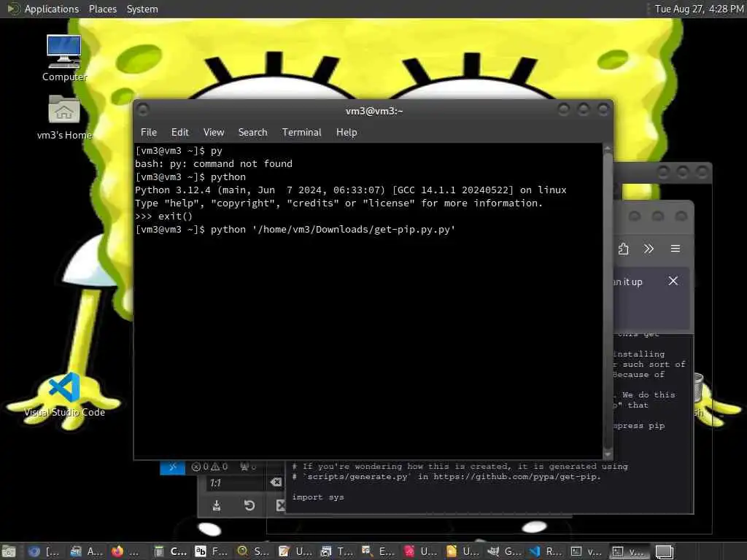Close the notification banner in browser window
The width and height of the screenshot is (747, 560).
point(673,281)
